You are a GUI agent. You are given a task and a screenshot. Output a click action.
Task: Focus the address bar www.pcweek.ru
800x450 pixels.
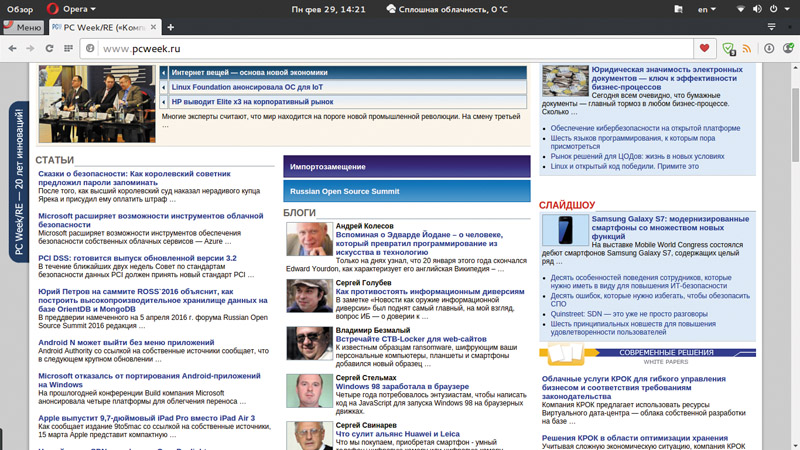(x=386, y=48)
